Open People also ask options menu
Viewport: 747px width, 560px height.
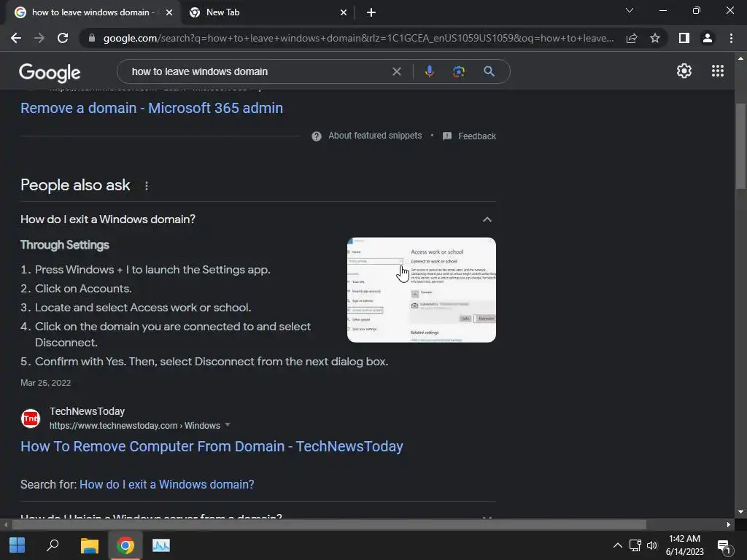147,186
